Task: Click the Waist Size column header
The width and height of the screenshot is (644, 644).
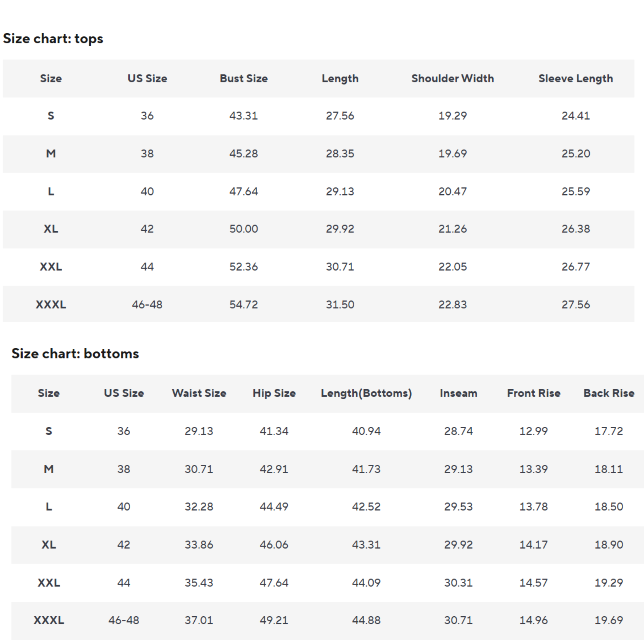Action: click(x=199, y=393)
